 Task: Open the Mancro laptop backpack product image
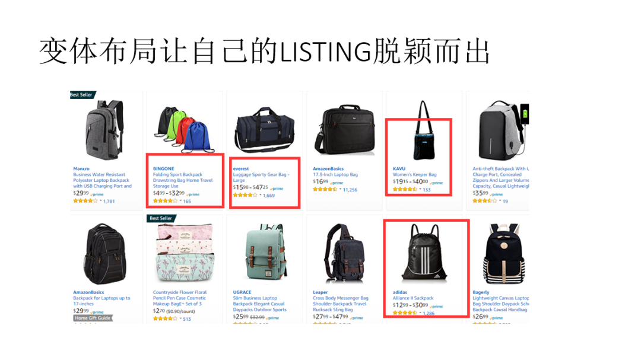tap(104, 130)
